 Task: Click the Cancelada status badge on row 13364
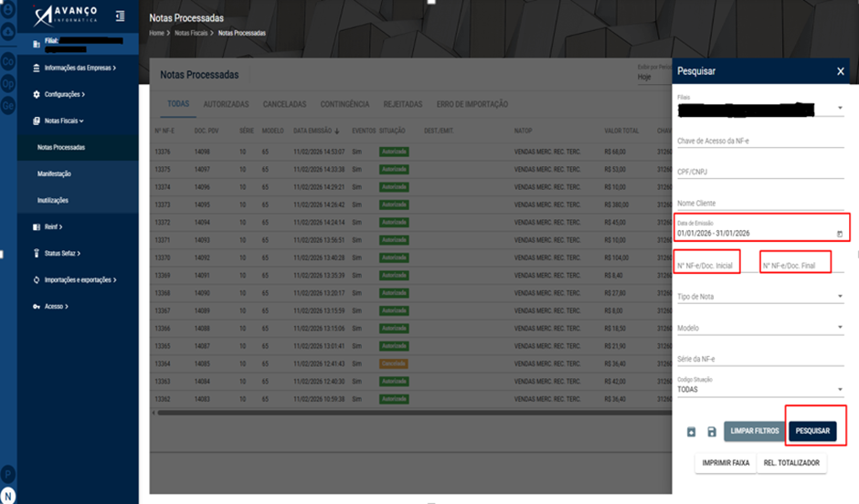393,363
